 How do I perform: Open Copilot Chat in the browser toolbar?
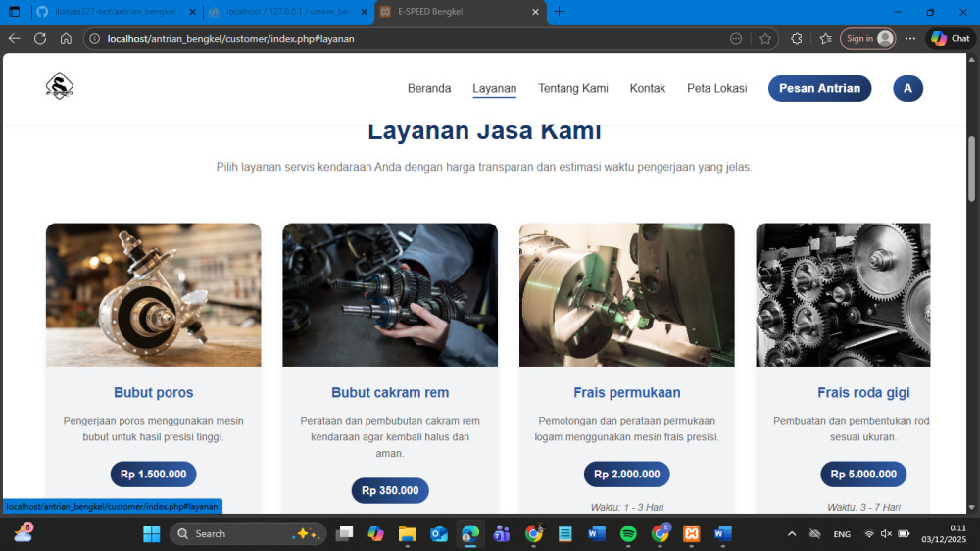click(950, 38)
